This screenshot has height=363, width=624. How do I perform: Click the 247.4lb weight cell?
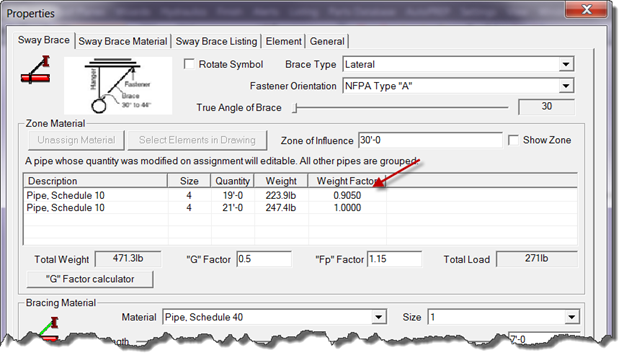pos(281,208)
